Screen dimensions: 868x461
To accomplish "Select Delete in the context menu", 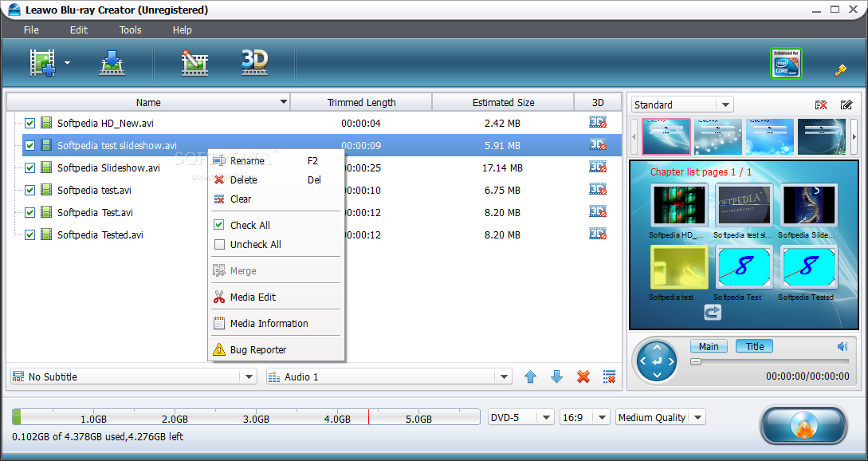I will 276,179.
